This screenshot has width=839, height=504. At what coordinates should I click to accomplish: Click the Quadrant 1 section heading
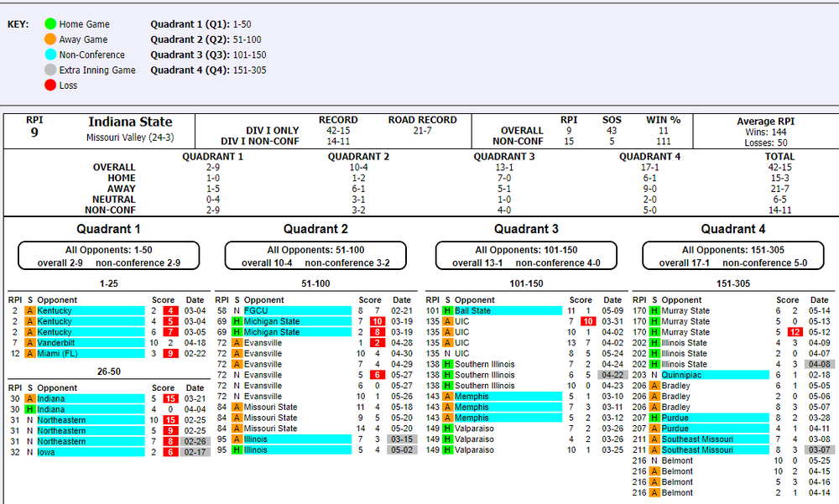coord(109,229)
